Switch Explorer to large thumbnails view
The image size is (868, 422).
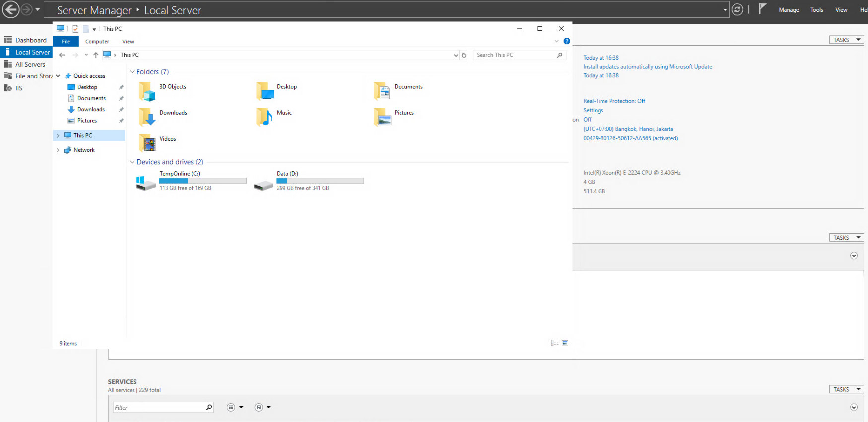tap(565, 343)
